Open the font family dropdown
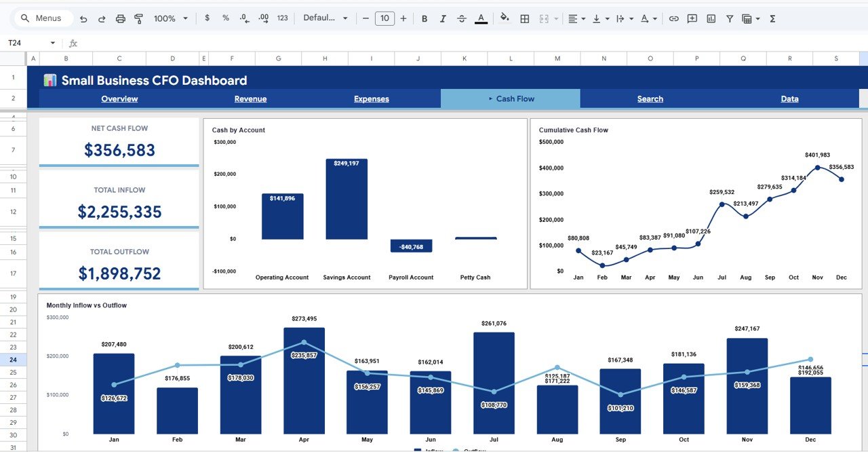 tap(325, 18)
